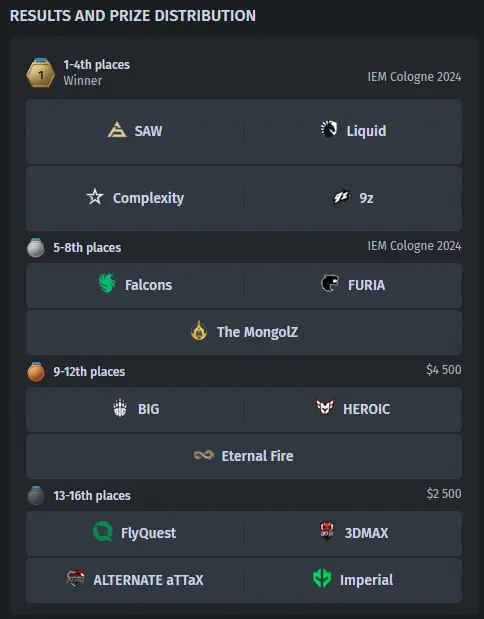Click the green FlyQuest logo
Screen dimensions: 484x619
[103, 531]
